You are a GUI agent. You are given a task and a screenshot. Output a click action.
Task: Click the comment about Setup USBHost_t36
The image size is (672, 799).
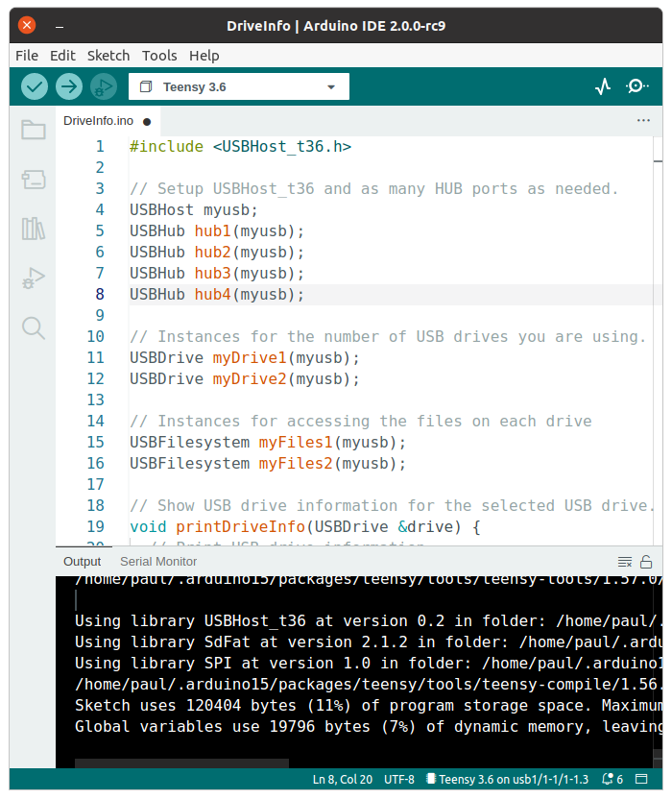pos(374,189)
